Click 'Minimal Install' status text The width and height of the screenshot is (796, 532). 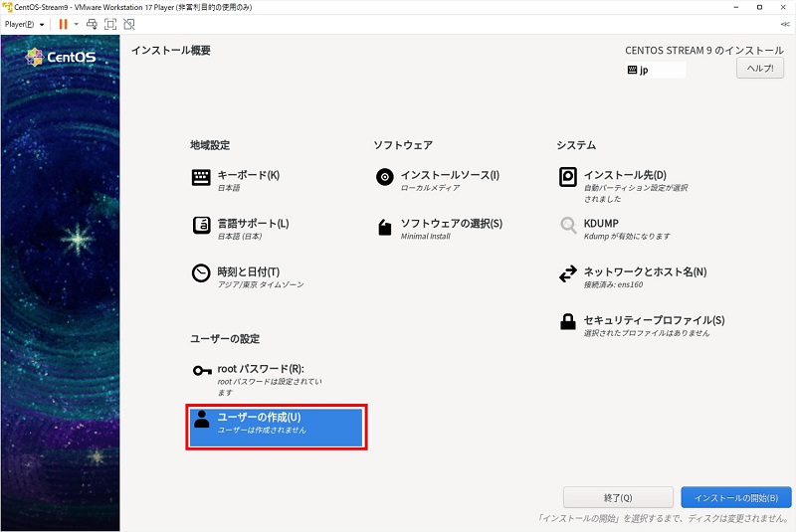point(426,237)
